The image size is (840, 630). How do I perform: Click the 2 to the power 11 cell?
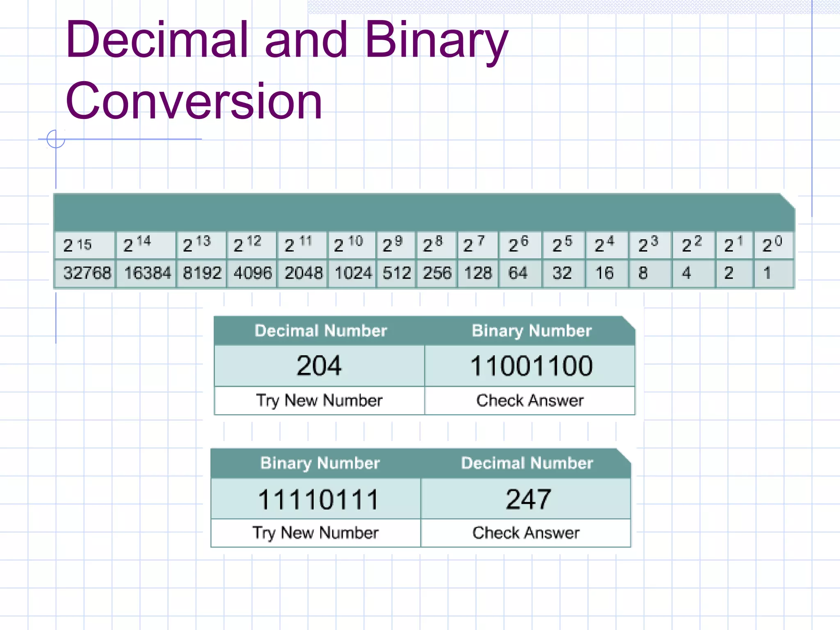click(x=302, y=245)
